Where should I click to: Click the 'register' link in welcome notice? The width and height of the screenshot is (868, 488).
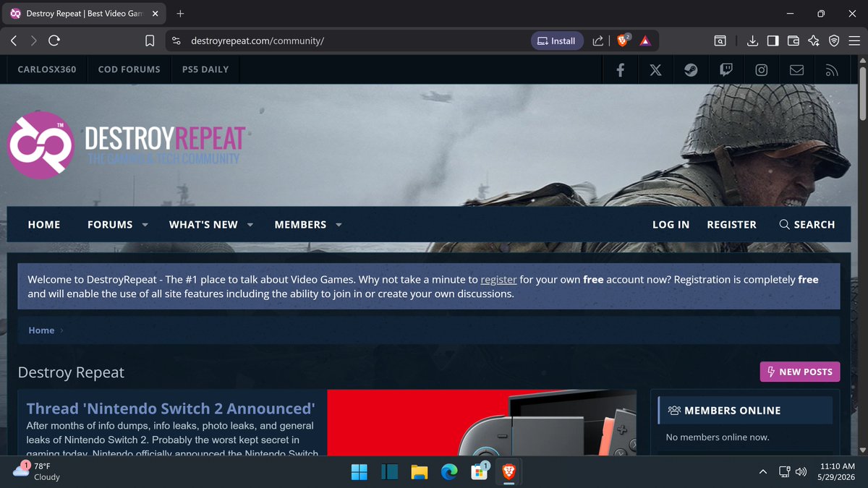[x=498, y=279]
